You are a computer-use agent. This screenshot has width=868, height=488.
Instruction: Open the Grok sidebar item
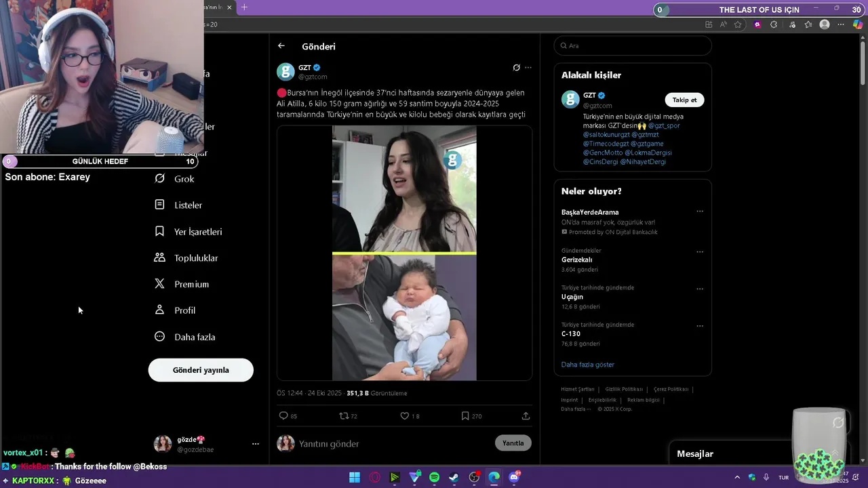click(174, 179)
